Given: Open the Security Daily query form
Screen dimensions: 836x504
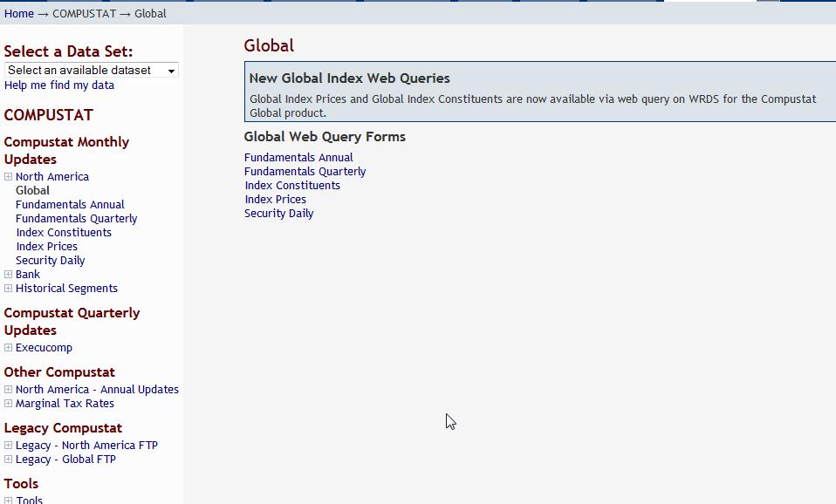Looking at the screenshot, I should click(x=279, y=213).
